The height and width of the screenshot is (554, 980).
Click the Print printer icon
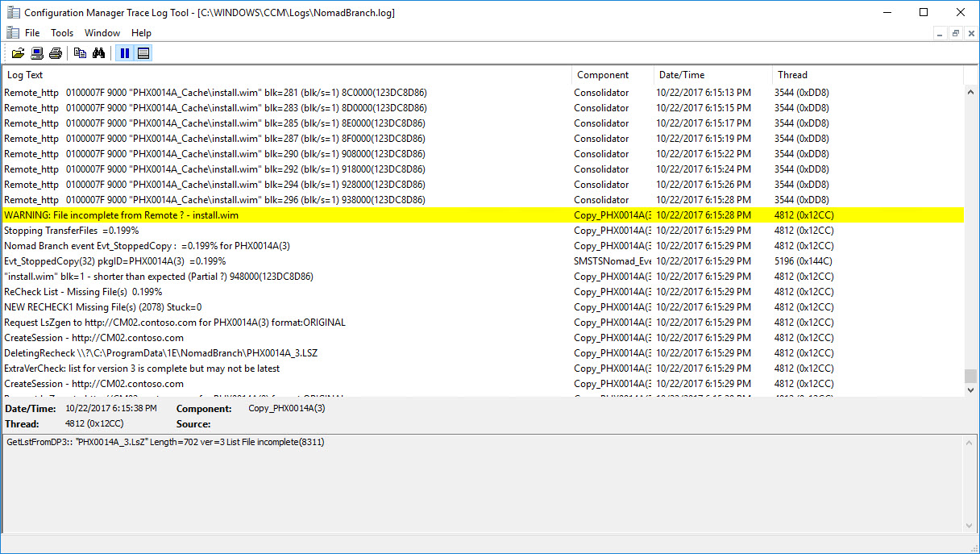(x=56, y=53)
